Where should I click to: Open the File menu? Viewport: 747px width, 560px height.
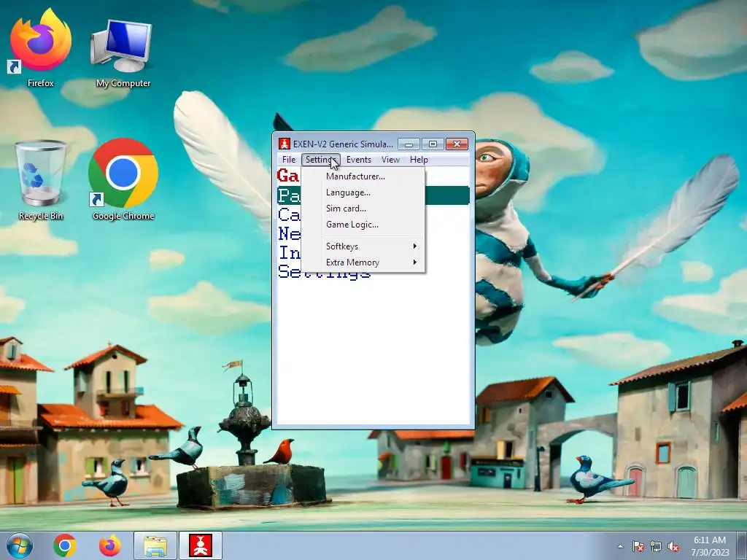pos(289,160)
